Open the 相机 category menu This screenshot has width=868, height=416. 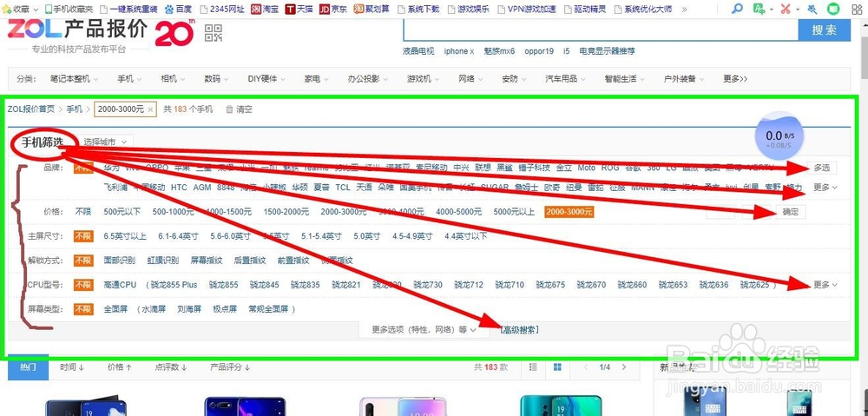coord(173,79)
